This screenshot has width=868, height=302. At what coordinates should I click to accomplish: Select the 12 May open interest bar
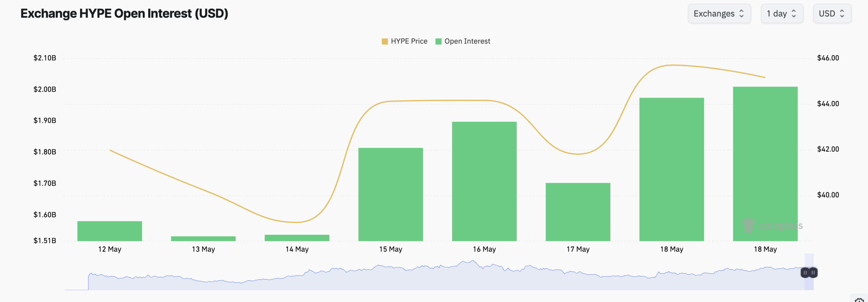point(110,231)
